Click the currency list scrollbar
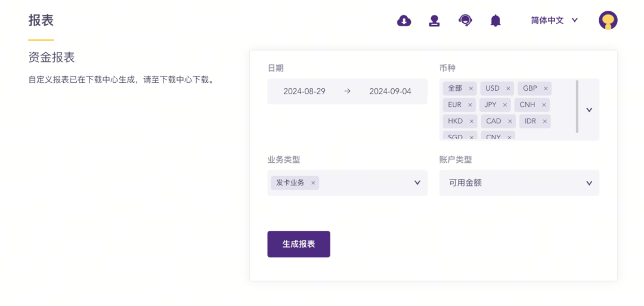The image size is (644, 306). [x=577, y=106]
